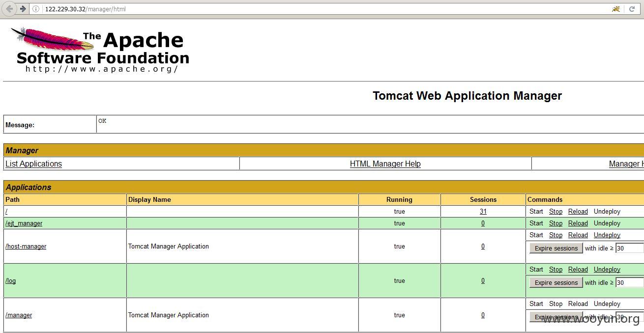This screenshot has width=644, height=333.
Task: Click Start text in the /ejt_manager row
Action: click(536, 223)
